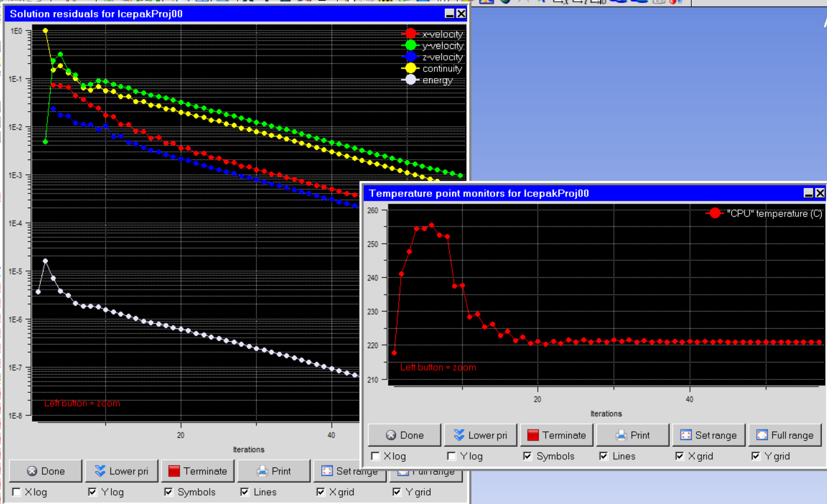Image resolution: width=827 pixels, height=504 pixels.
Task: Terminate the solver from the Solution residuals window
Action: [x=198, y=471]
